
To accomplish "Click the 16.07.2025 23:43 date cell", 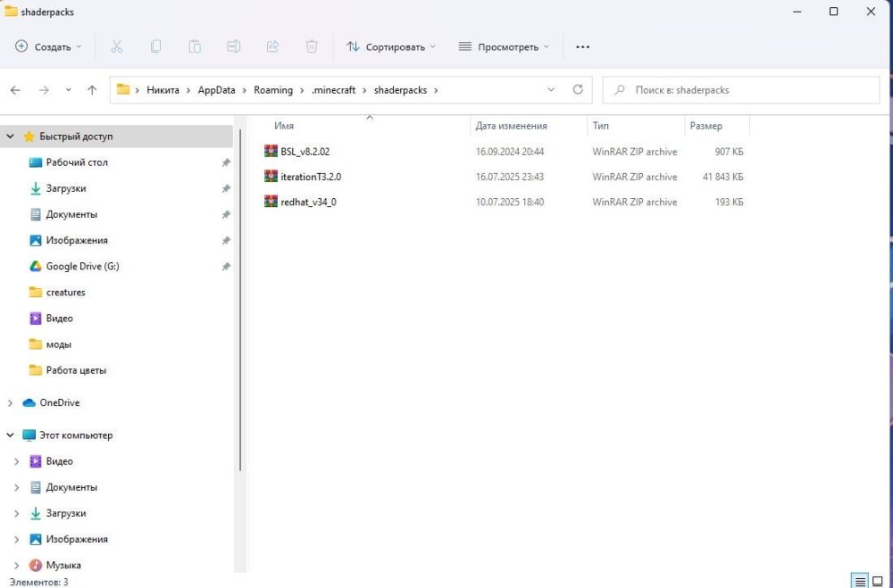I will (510, 177).
